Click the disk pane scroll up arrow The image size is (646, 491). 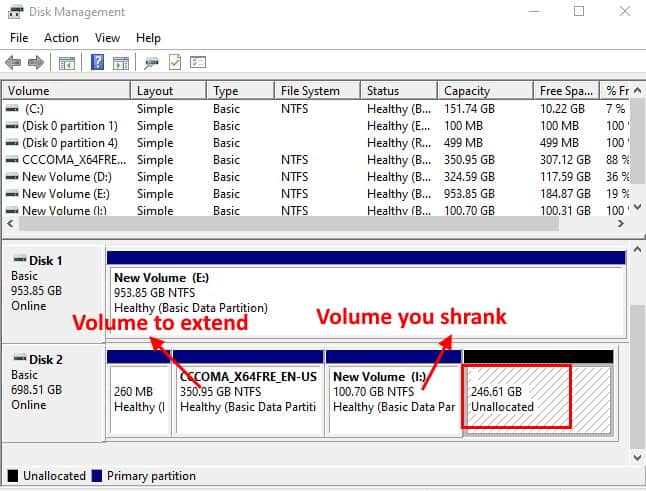637,250
